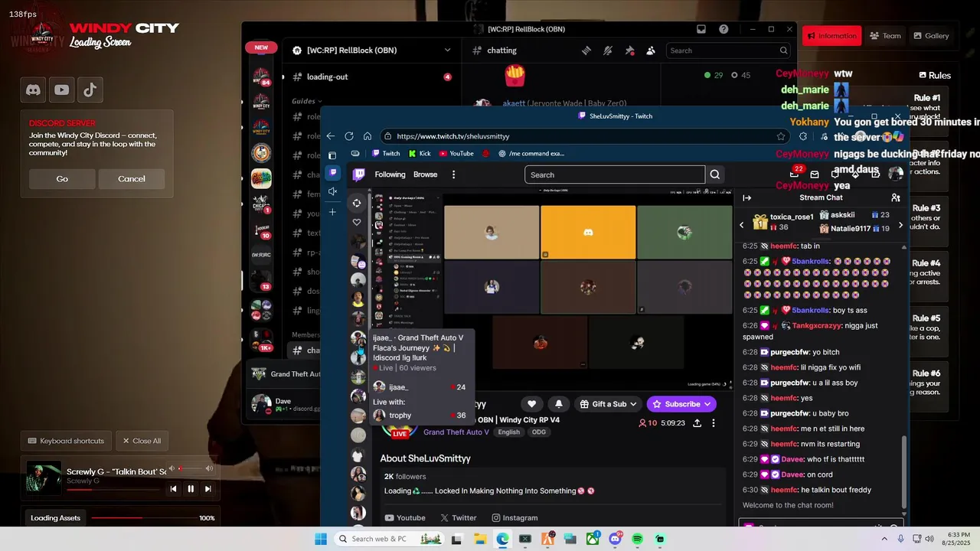Click the twitch.tv address bar
This screenshot has width=980, height=551.
click(586, 136)
